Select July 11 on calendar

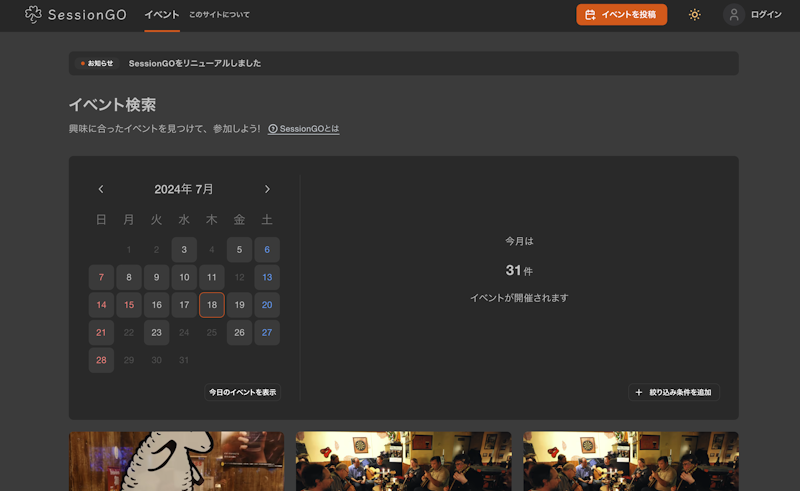(x=212, y=277)
